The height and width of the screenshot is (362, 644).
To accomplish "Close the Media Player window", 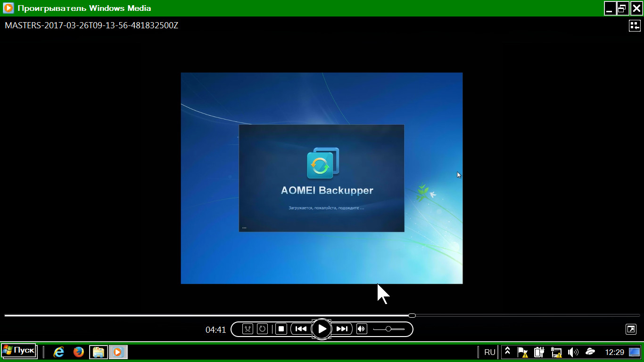I will coord(636,8).
